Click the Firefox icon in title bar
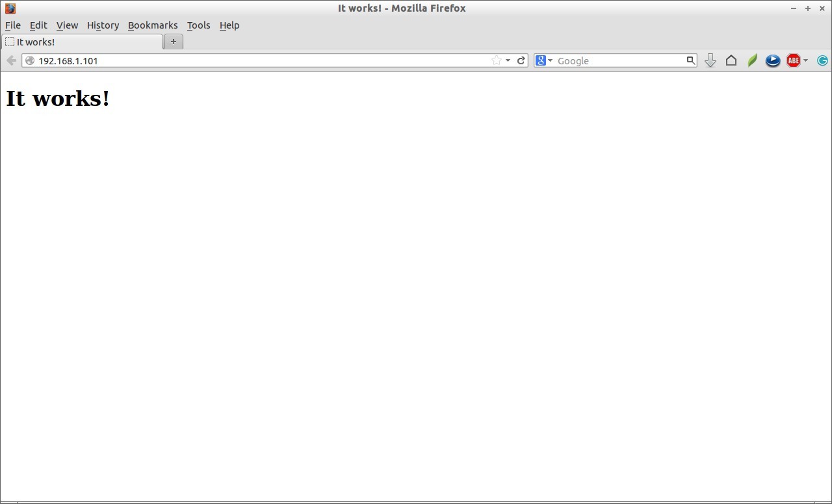 click(x=10, y=8)
